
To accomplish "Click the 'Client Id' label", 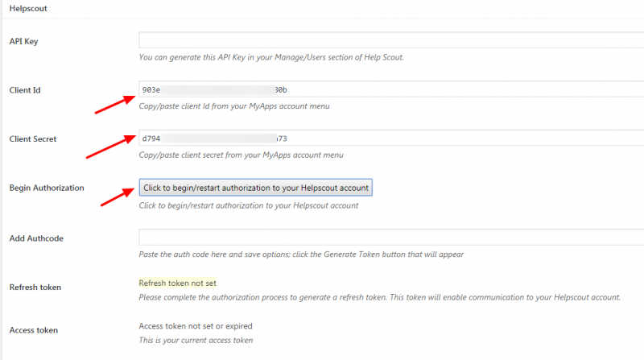I will click(x=25, y=90).
